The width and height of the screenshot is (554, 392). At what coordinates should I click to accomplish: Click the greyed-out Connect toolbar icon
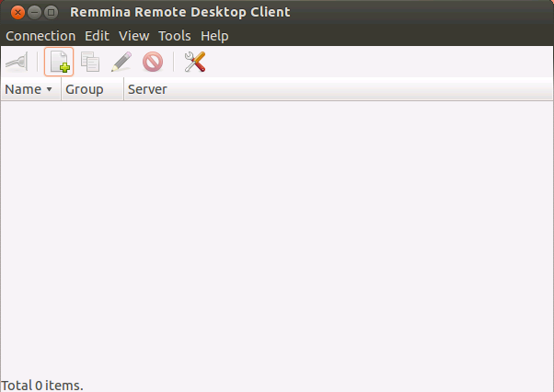point(16,62)
